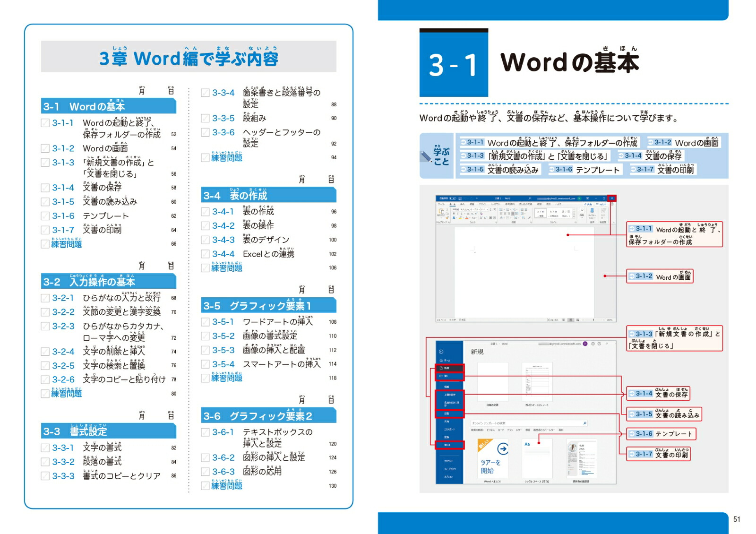Tick the 3-4-1 表の作成 checkbox

(x=205, y=212)
